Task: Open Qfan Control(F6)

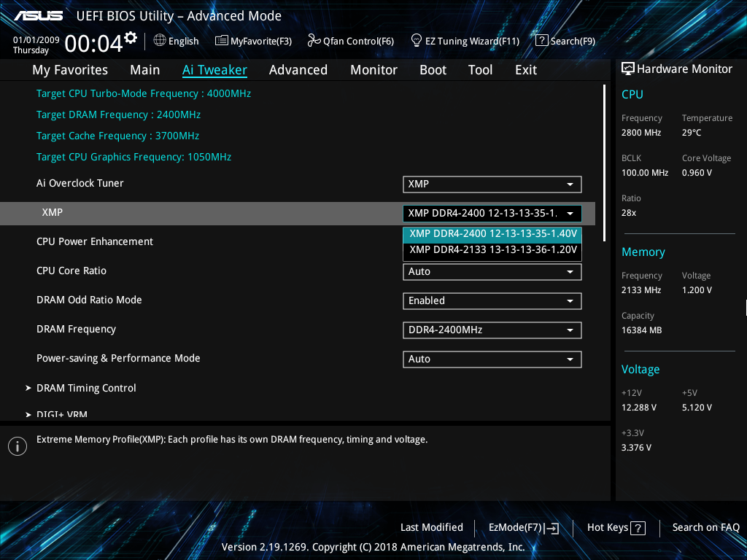Action: tap(351, 41)
